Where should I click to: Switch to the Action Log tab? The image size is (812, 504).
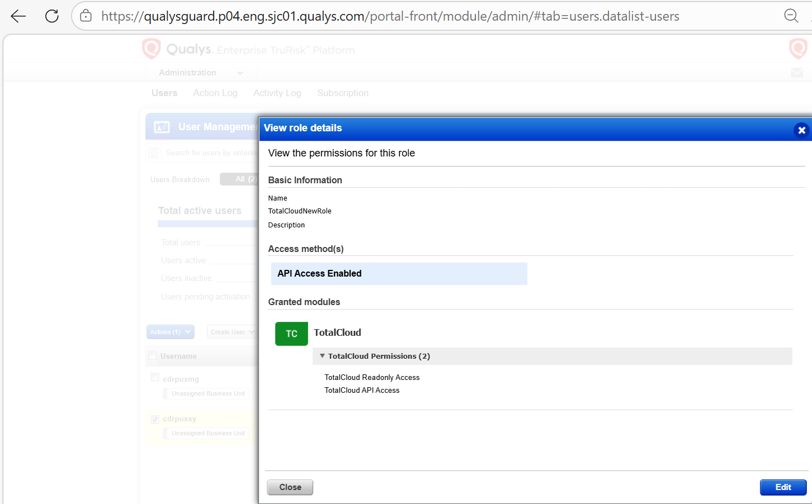pyautogui.click(x=215, y=93)
